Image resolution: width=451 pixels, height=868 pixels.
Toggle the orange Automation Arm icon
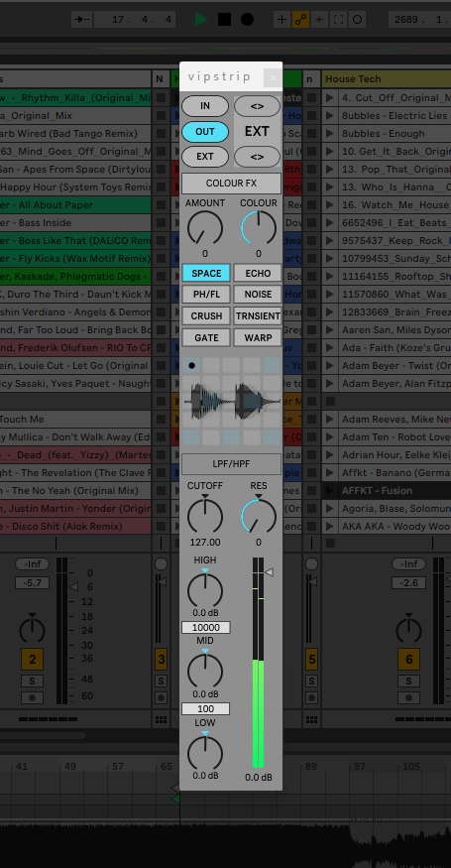(x=300, y=20)
